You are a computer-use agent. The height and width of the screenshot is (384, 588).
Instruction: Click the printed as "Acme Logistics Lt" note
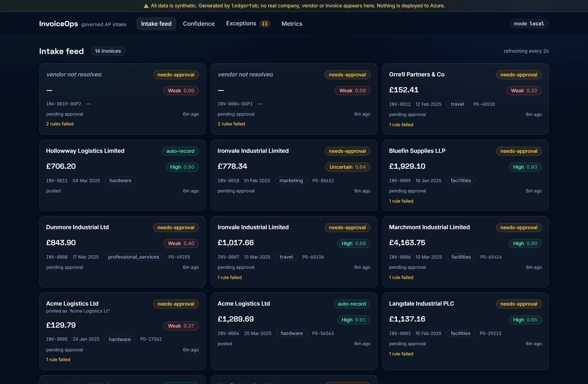(x=78, y=311)
